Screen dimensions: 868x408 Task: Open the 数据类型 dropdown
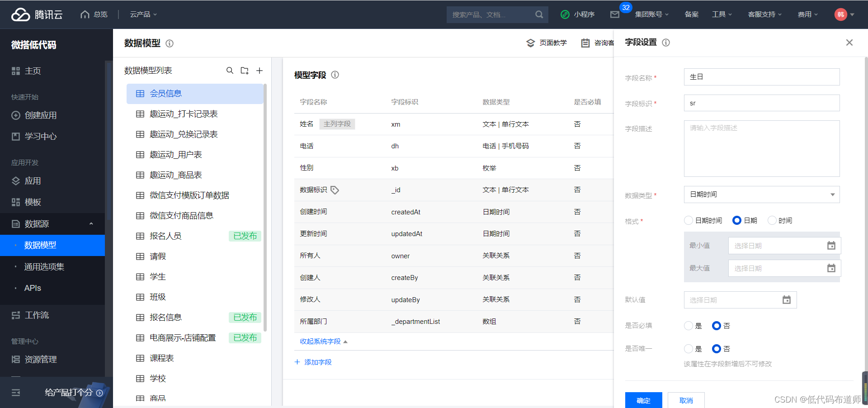[x=762, y=195]
